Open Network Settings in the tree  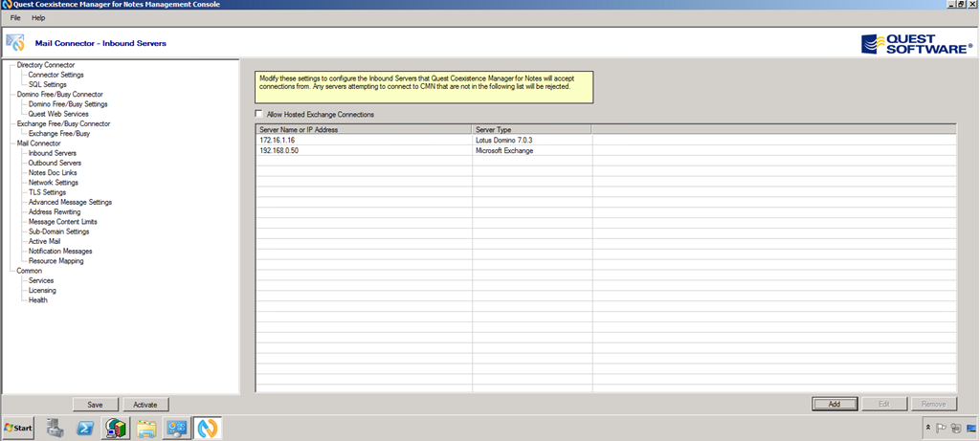[54, 183]
